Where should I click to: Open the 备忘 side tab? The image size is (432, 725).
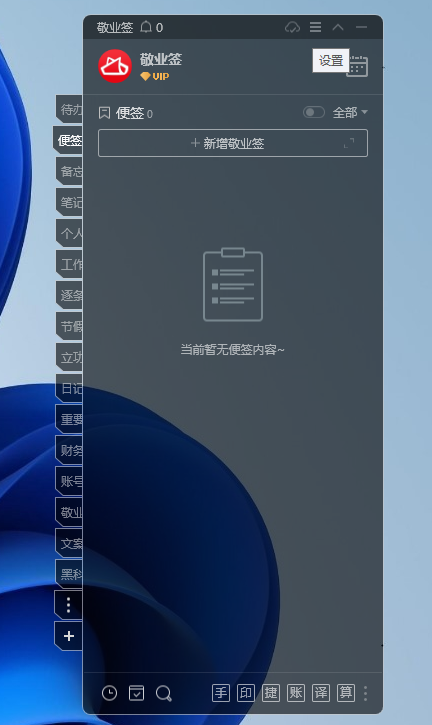tap(69, 172)
